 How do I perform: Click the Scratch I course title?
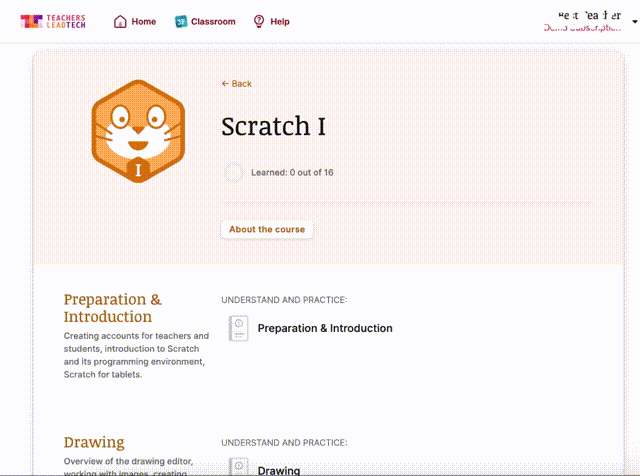273,126
